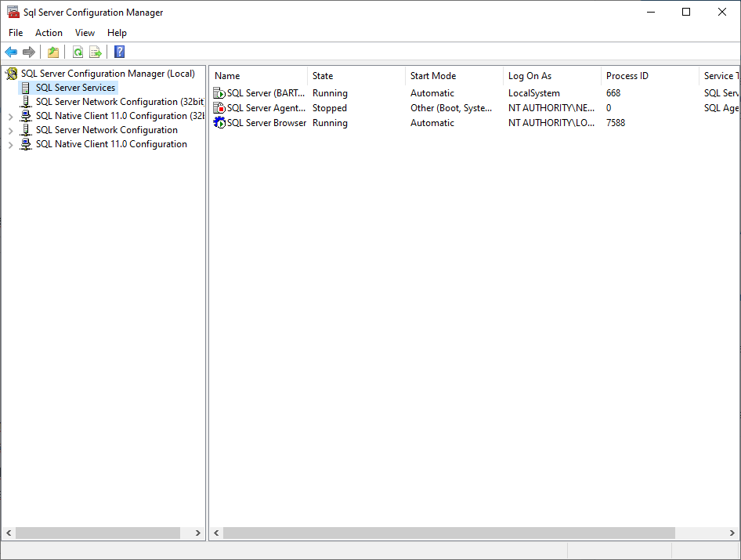Sort by the Log On As column header
The height and width of the screenshot is (560, 741).
[x=552, y=76]
